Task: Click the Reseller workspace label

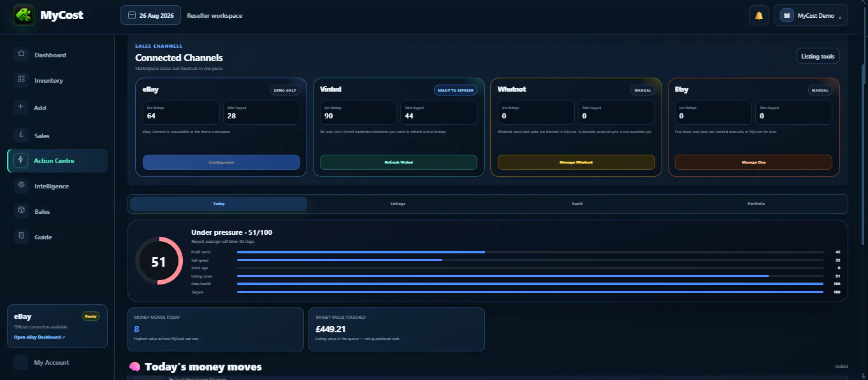Action: (215, 15)
